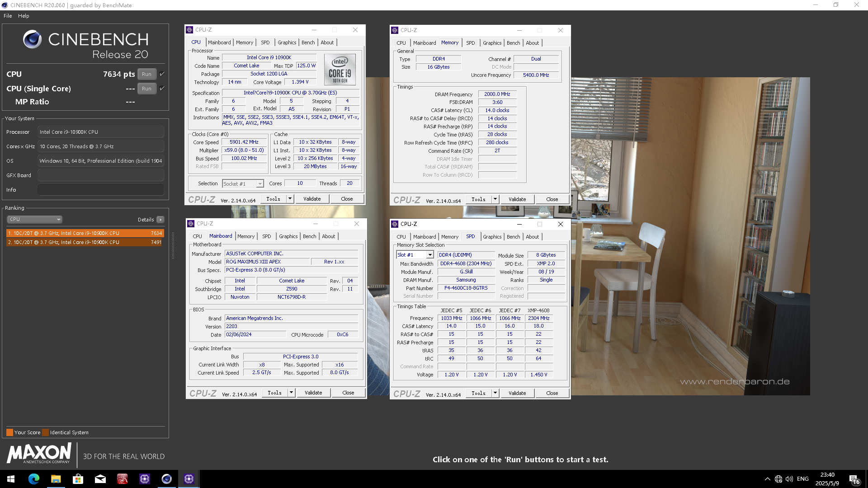
Task: Expand ranking Details arrow button
Action: pos(160,220)
